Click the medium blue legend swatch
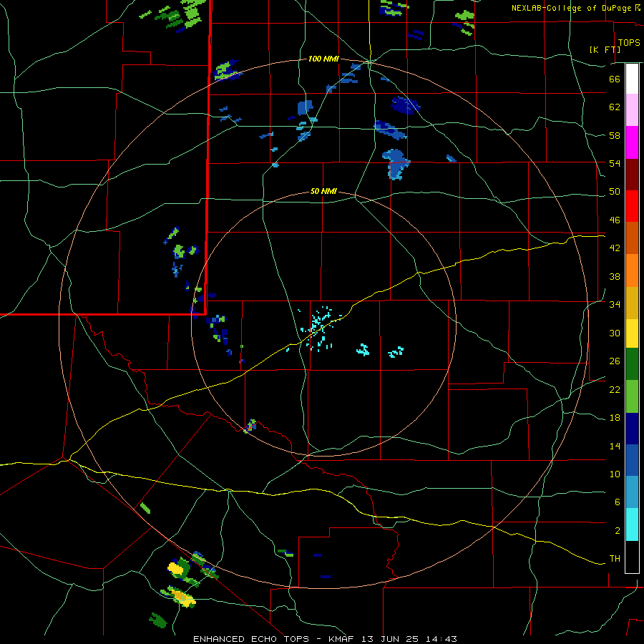This screenshot has width=644, height=644. (x=632, y=460)
